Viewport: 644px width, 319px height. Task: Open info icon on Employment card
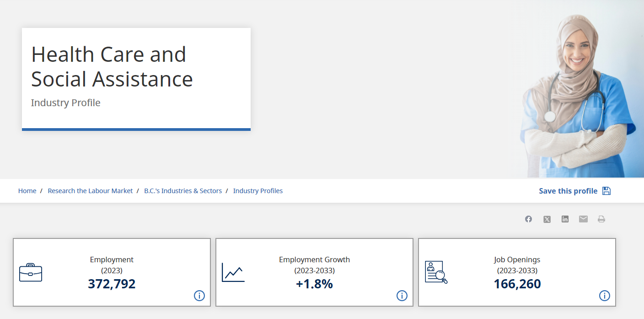point(199,296)
